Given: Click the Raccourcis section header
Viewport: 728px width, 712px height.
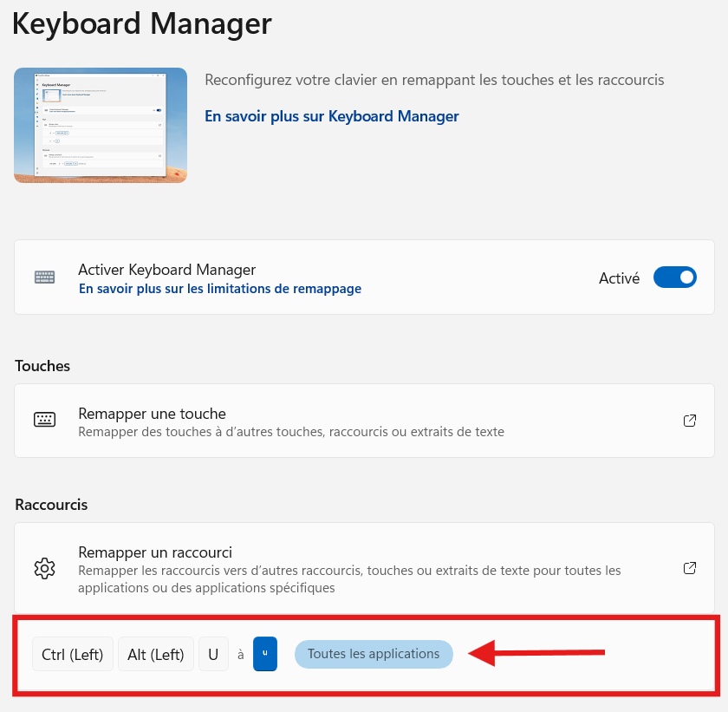Looking at the screenshot, I should tap(51, 505).
